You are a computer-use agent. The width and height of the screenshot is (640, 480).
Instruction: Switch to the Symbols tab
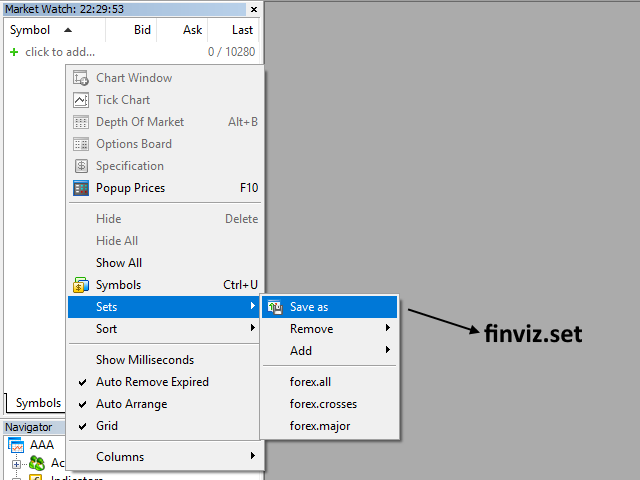38,403
